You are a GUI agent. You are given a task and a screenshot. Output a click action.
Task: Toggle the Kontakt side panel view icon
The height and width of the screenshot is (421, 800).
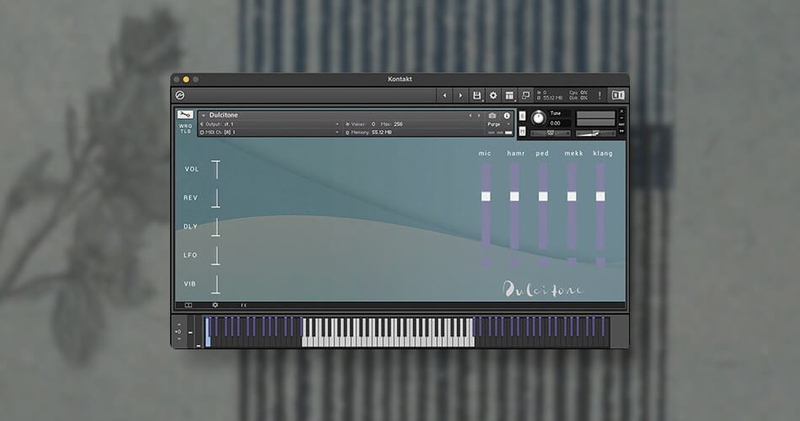(x=618, y=95)
